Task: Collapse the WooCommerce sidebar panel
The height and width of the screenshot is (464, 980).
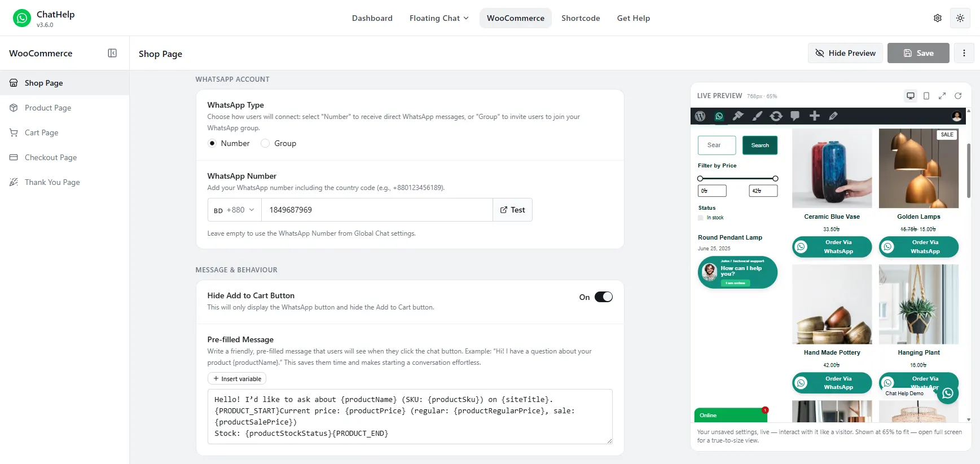Action: [112, 53]
